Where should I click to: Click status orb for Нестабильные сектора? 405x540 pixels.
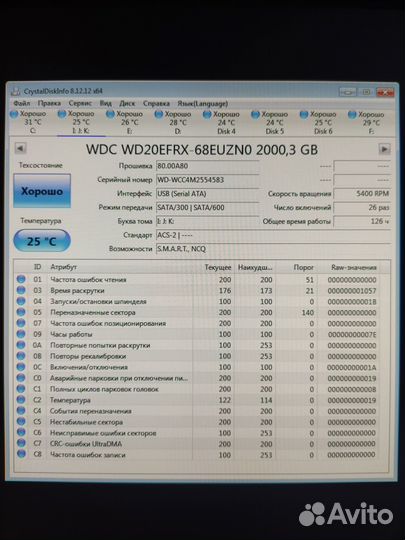pos(21,422)
